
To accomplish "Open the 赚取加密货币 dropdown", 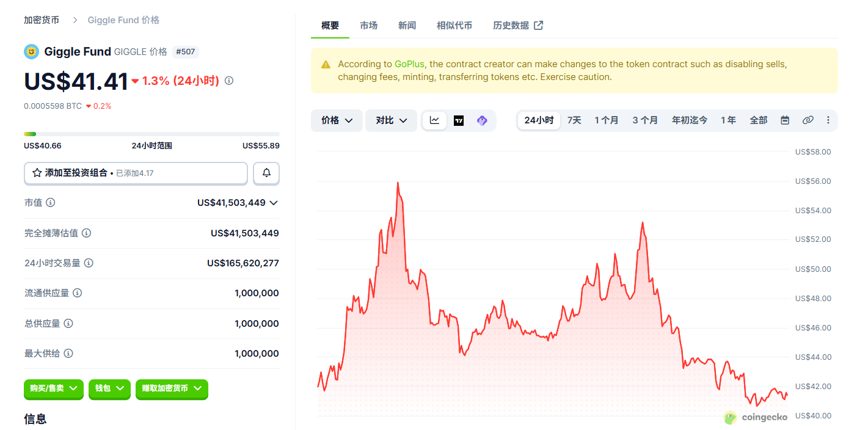I will click(x=172, y=388).
